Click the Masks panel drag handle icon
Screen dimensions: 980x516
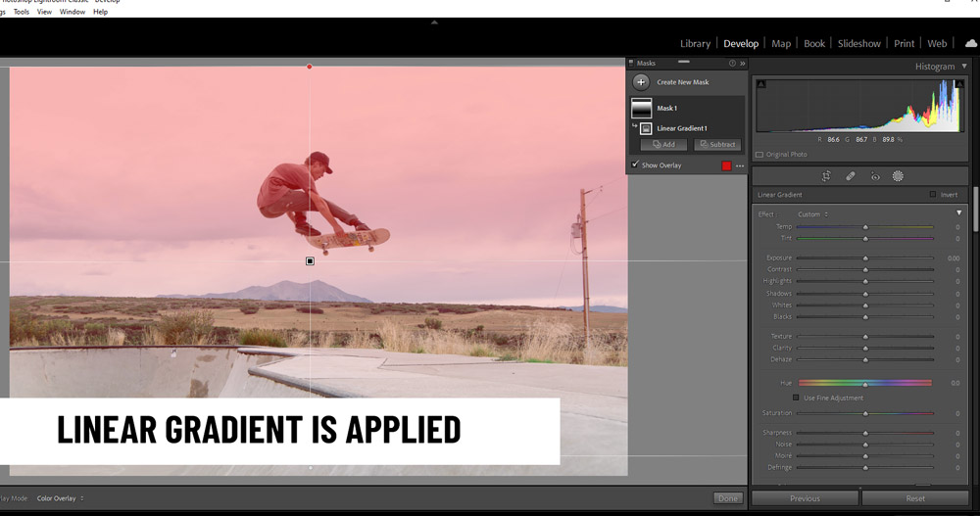coord(684,62)
